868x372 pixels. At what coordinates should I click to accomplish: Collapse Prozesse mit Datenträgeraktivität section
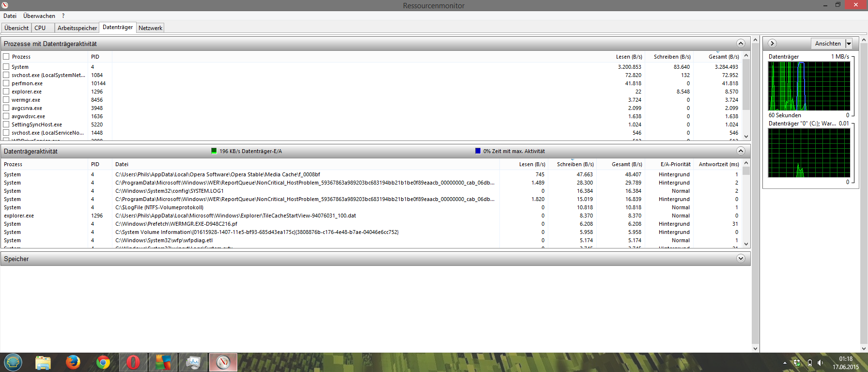coord(741,44)
